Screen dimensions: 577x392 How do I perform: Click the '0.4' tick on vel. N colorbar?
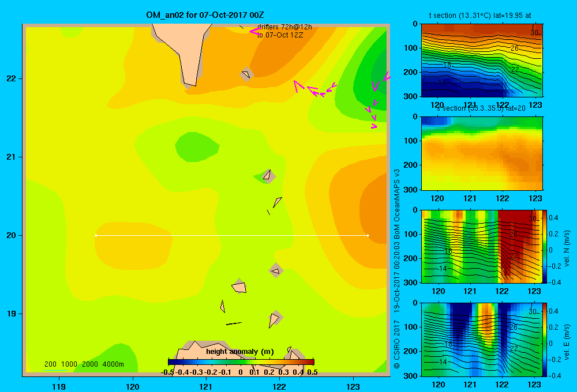[553, 218]
